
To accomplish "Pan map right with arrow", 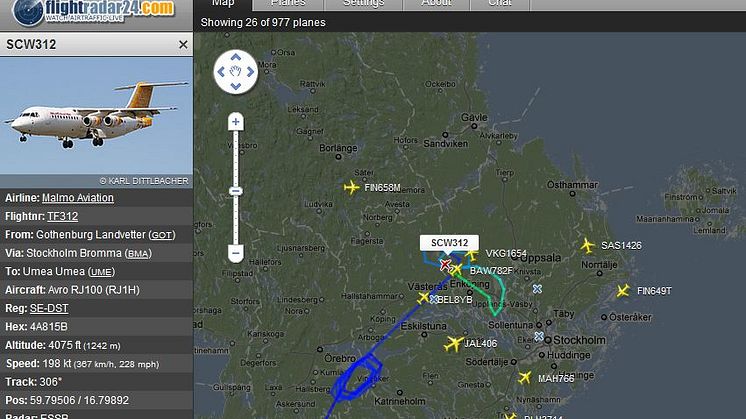I will (x=250, y=72).
